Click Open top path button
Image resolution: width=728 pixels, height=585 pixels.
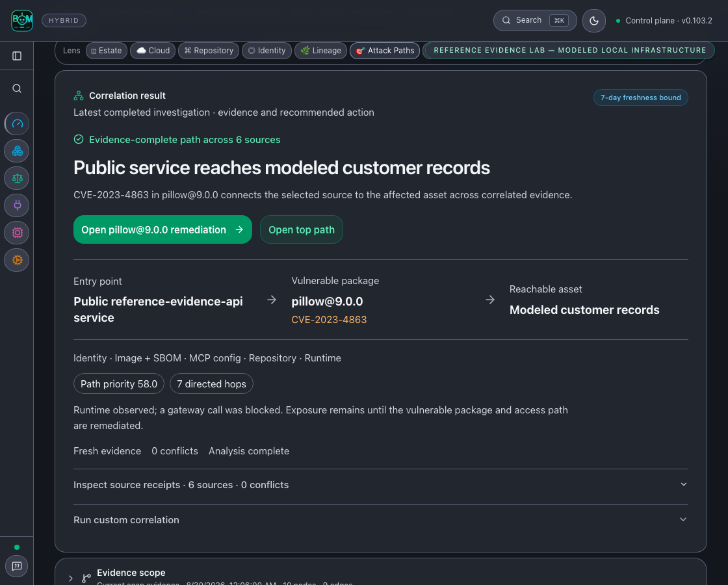pos(302,229)
